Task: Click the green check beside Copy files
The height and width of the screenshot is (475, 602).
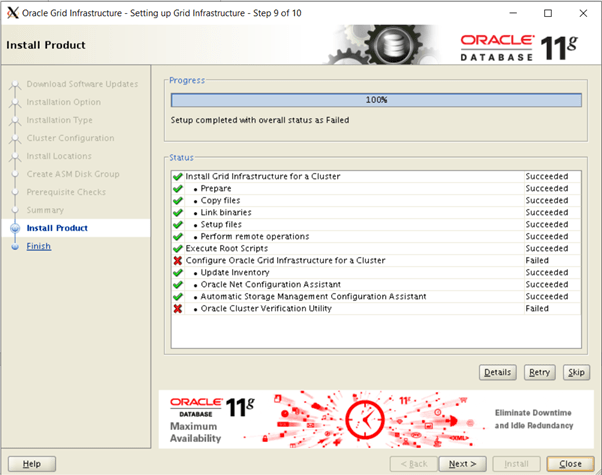Action: [178, 201]
